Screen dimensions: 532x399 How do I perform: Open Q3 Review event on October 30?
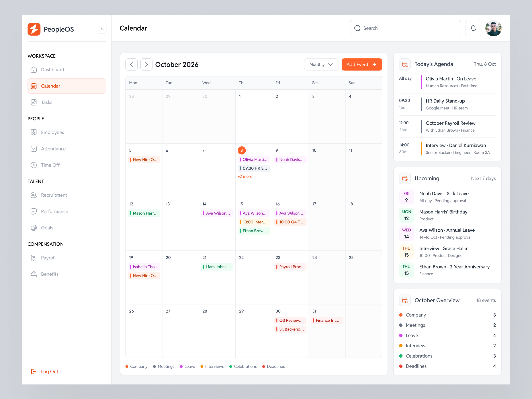tap(290, 320)
